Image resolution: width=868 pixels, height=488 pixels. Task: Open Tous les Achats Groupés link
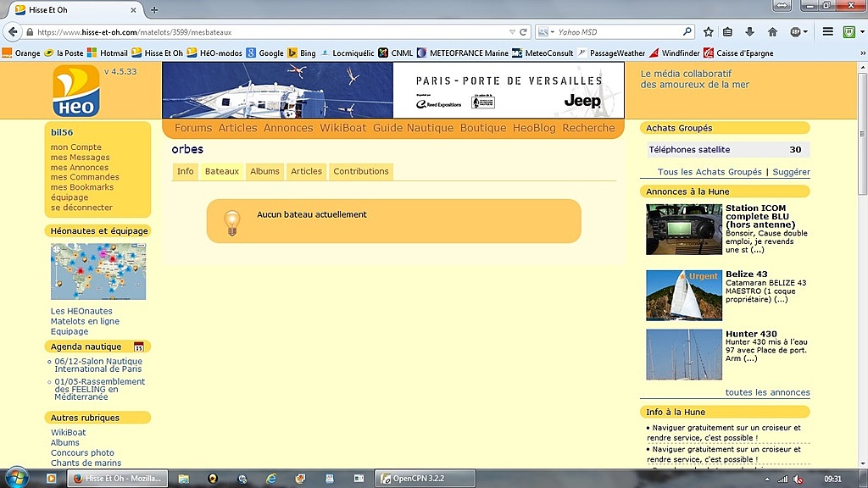[x=709, y=172]
